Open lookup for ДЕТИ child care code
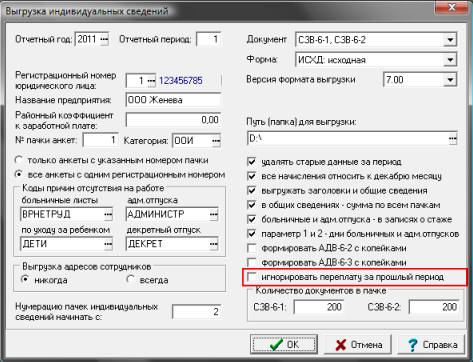 108,244
